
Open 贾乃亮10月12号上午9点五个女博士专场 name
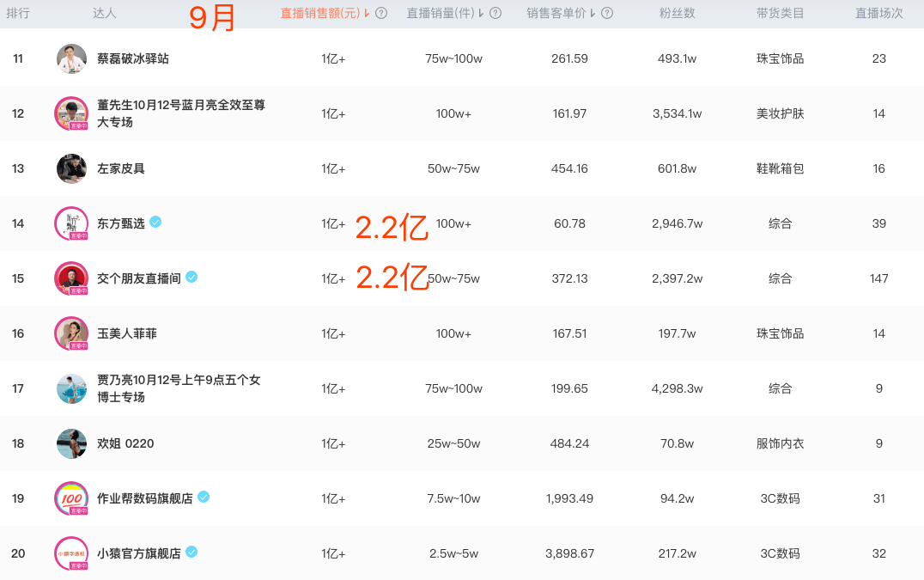coord(179,388)
